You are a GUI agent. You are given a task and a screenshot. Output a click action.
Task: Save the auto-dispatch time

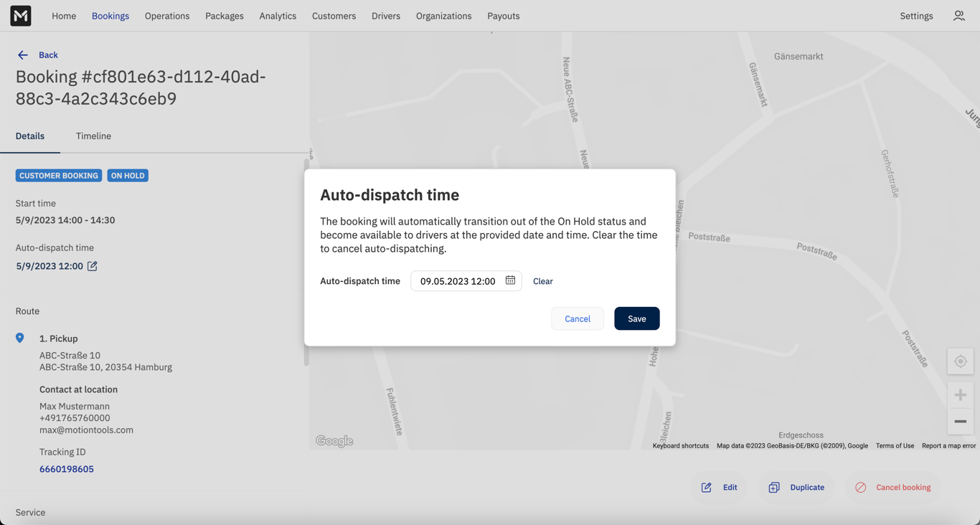[637, 318]
